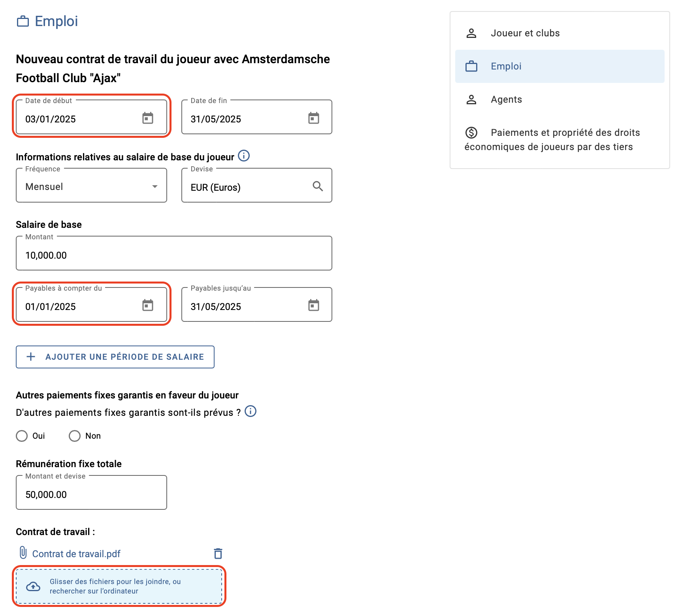Select the Oui radio button

[x=22, y=436]
